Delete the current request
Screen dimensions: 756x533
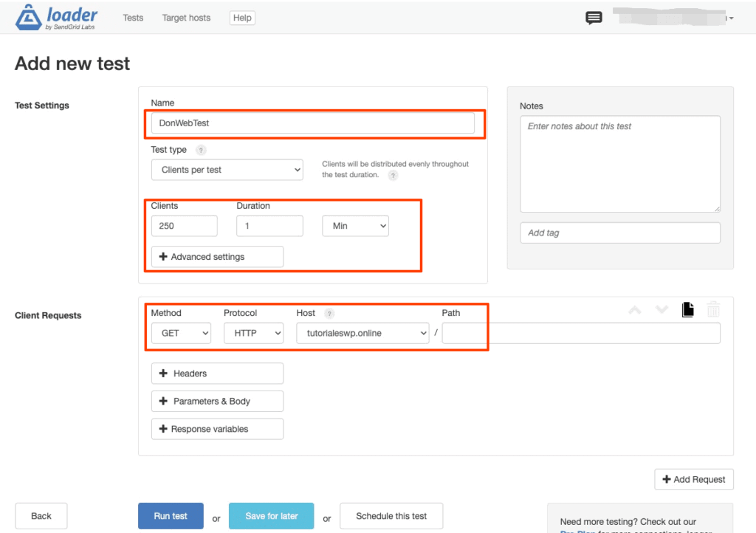coord(713,309)
